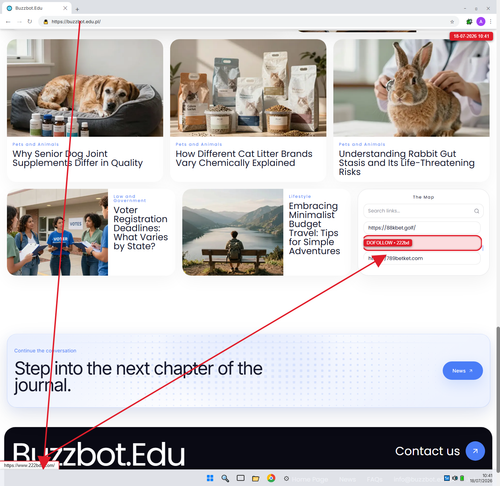500x486 pixels.
Task: Click Pets and Animals label on rabbit card
Action: 362,144
